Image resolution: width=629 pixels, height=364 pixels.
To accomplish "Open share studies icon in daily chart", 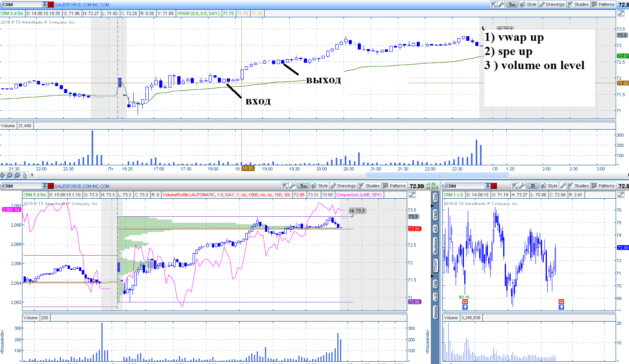I will 515,186.
